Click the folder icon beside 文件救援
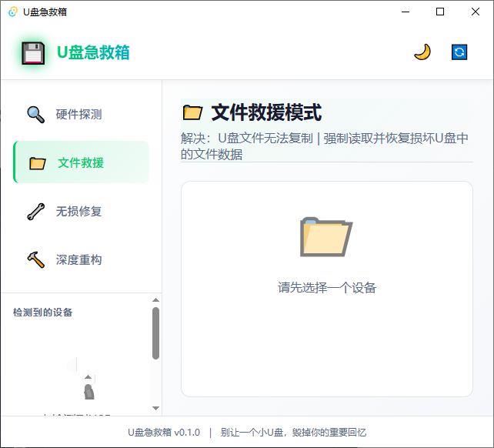The height and width of the screenshot is (448, 494). click(38, 163)
